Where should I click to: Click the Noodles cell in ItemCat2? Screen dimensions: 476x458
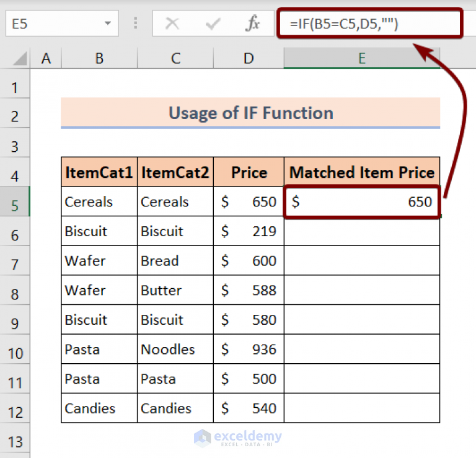[175, 350]
